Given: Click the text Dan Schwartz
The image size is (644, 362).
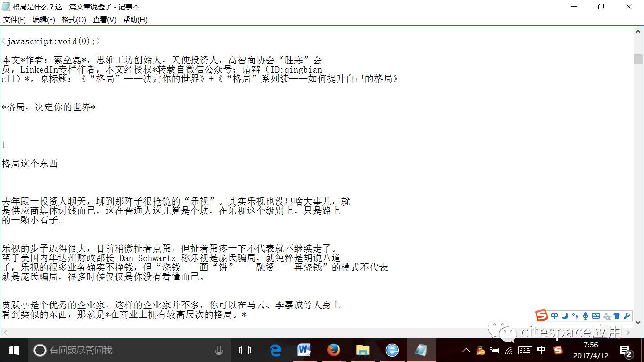Looking at the screenshot, I should [147, 258].
